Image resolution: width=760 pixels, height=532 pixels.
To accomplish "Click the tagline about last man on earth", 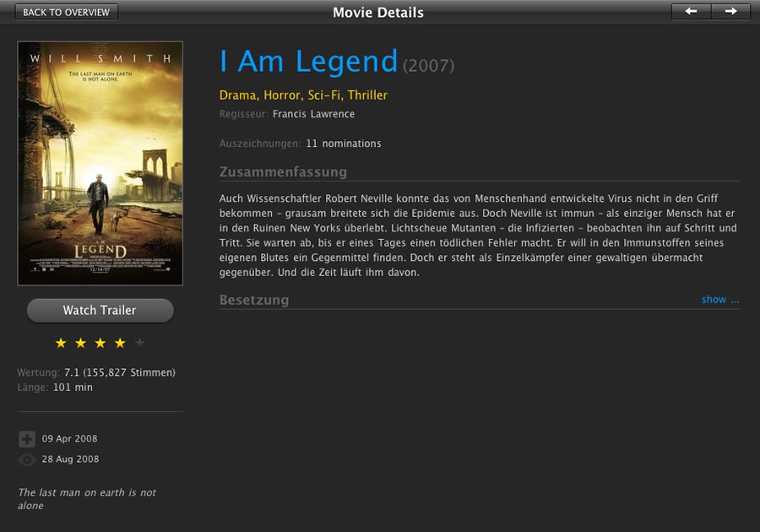I will coord(87,498).
